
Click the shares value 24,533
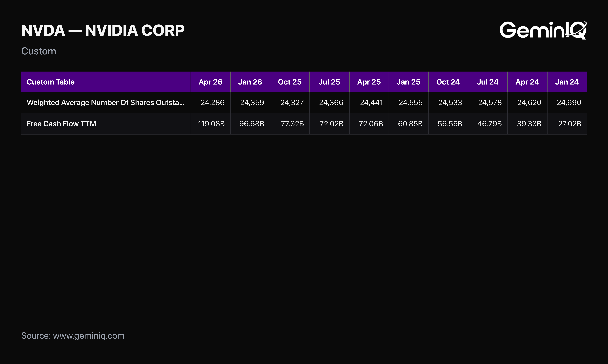click(450, 103)
